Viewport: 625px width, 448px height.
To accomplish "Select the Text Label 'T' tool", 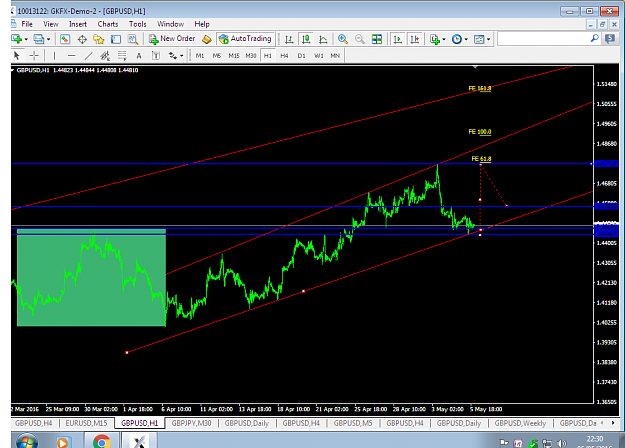I will coord(156,55).
